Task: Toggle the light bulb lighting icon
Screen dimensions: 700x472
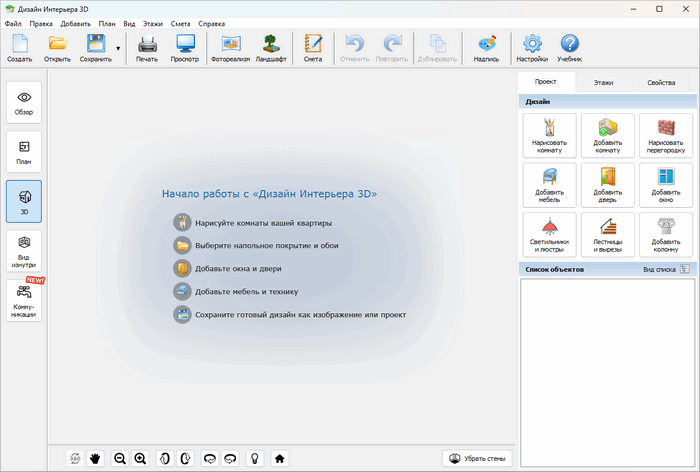Action: pos(254,458)
